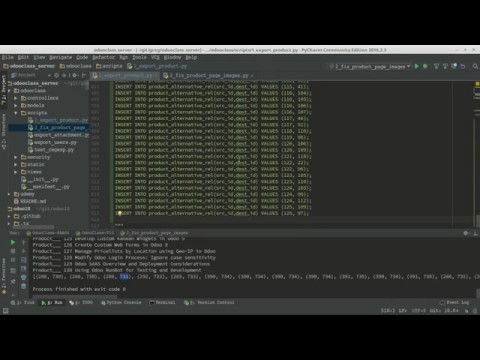Open the Terminal tool window
480x360 pixels.
coord(162,302)
